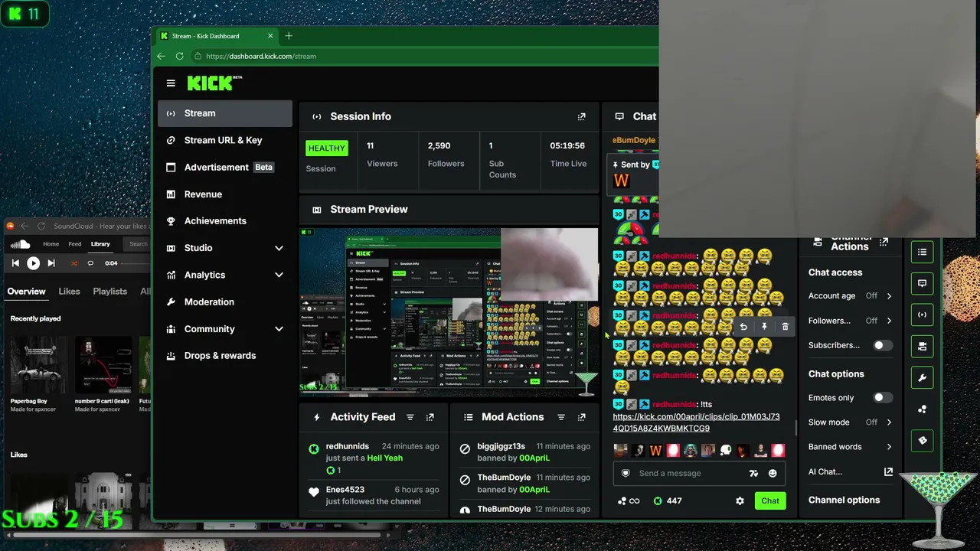
Task: Seek the SoundCloud track progress bar
Action: 136,263
